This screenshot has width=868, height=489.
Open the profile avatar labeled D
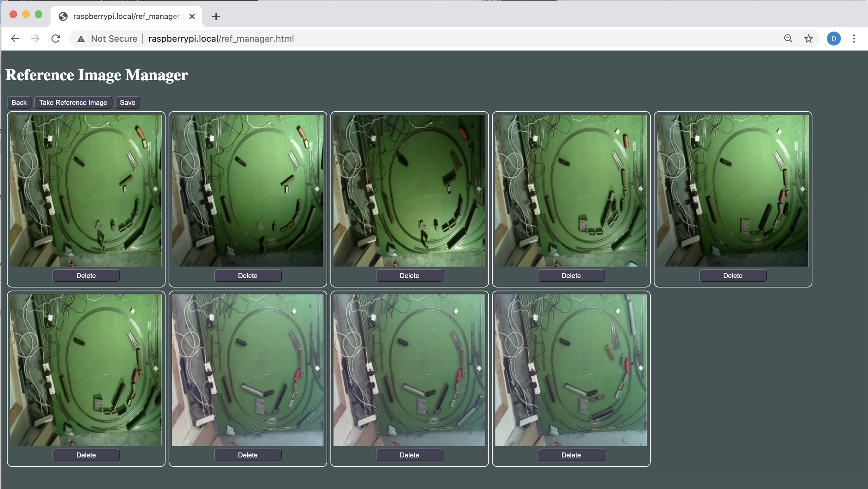click(833, 39)
